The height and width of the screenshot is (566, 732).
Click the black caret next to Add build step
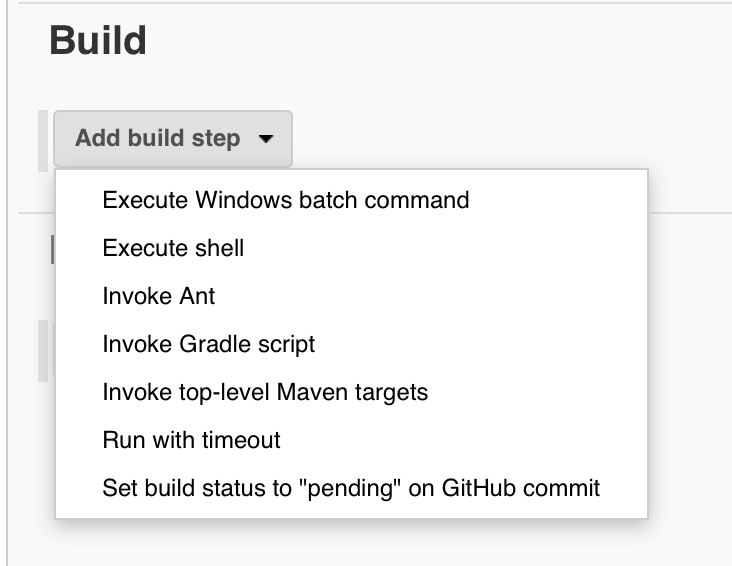tap(265, 139)
